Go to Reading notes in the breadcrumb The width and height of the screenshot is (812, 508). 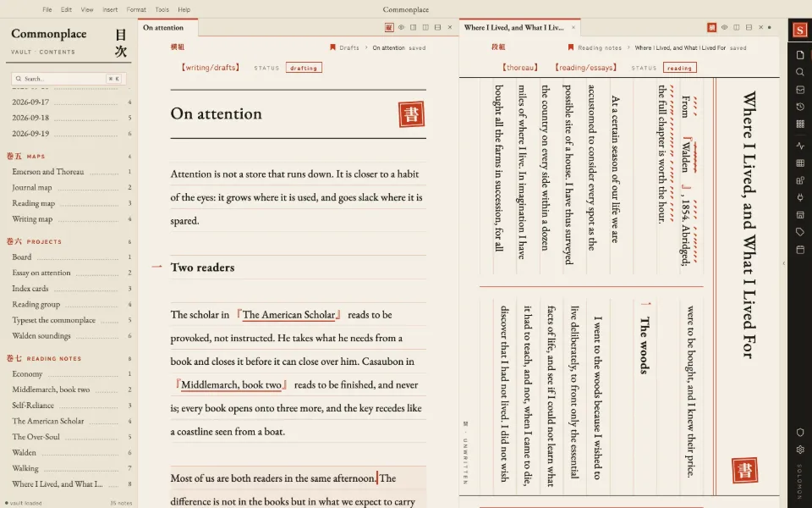pos(599,47)
